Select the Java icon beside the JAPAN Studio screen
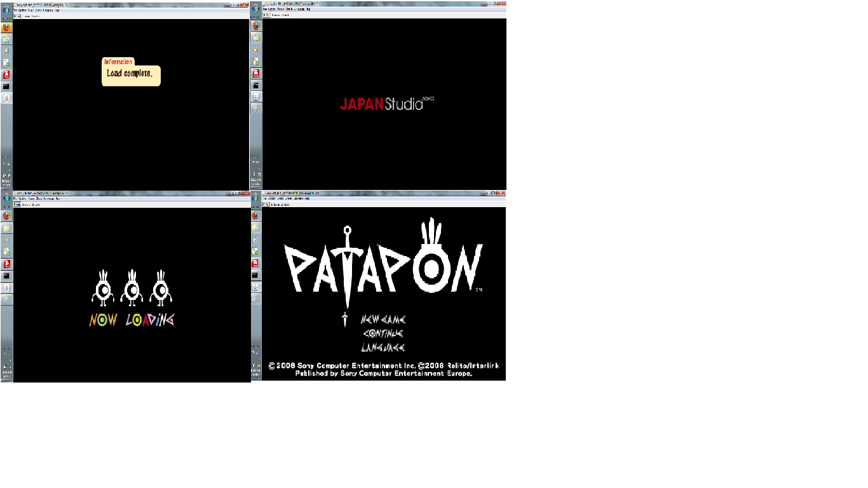The image size is (868, 488). click(x=257, y=97)
